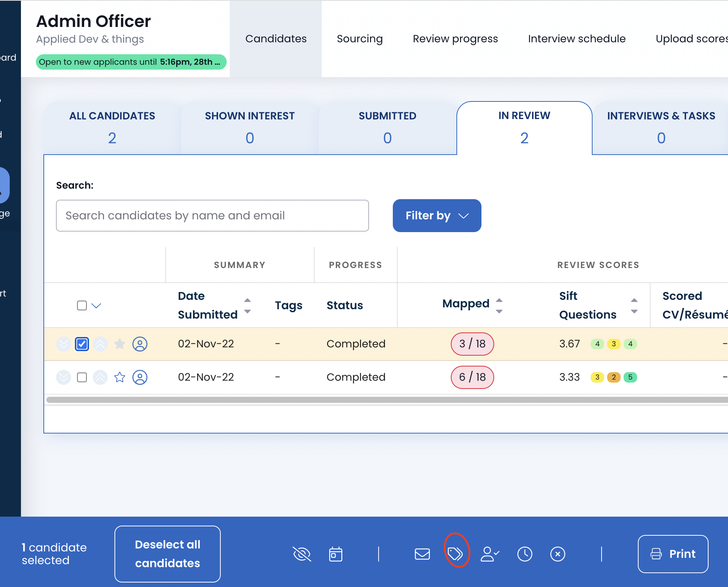Tick the select-all header checkbox

pos(82,305)
